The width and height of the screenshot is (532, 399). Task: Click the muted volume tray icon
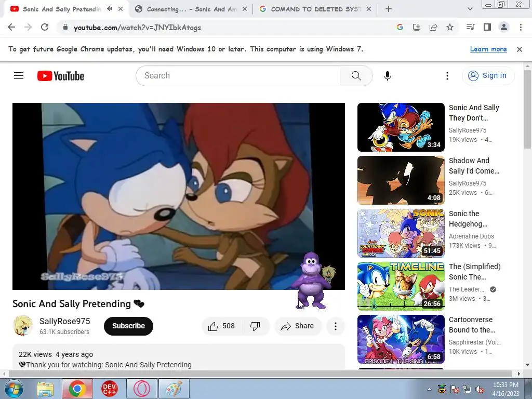coord(480,389)
